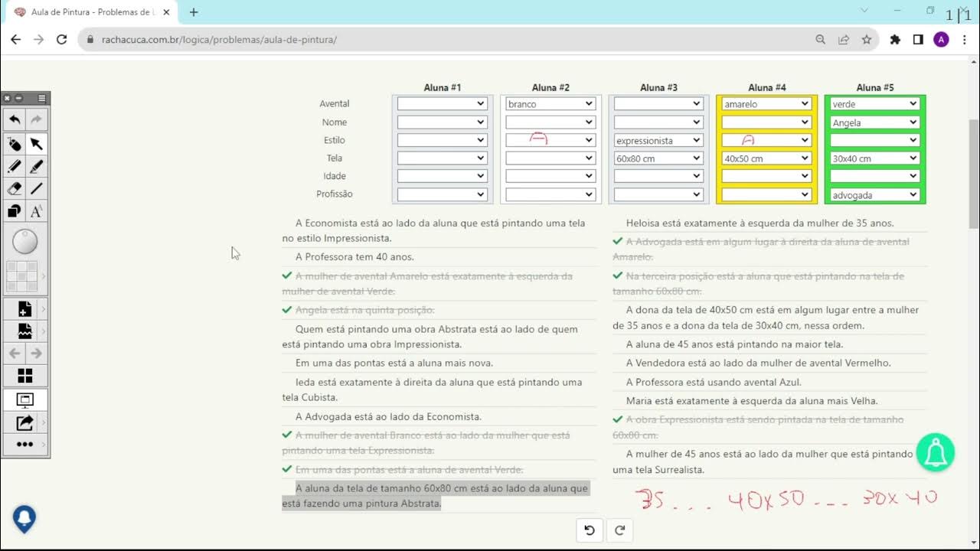Toggle clue 'Em uma das pontas está a aluna mais nova.'

coord(439,363)
